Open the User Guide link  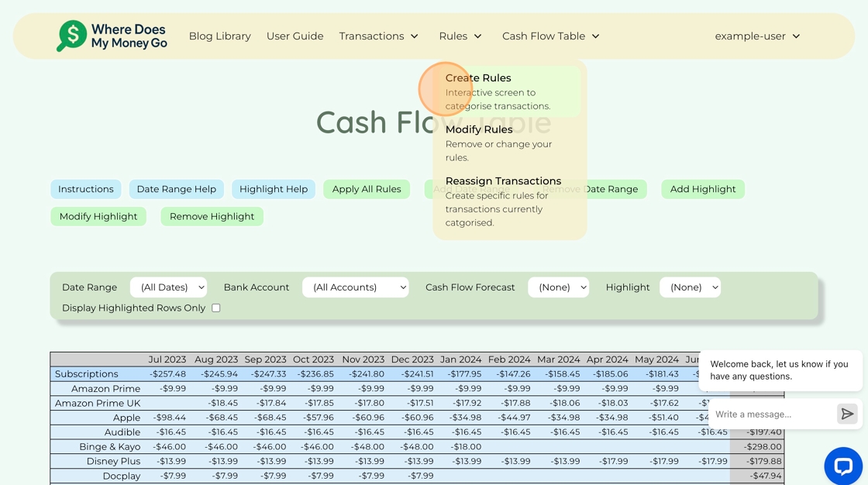click(x=295, y=36)
